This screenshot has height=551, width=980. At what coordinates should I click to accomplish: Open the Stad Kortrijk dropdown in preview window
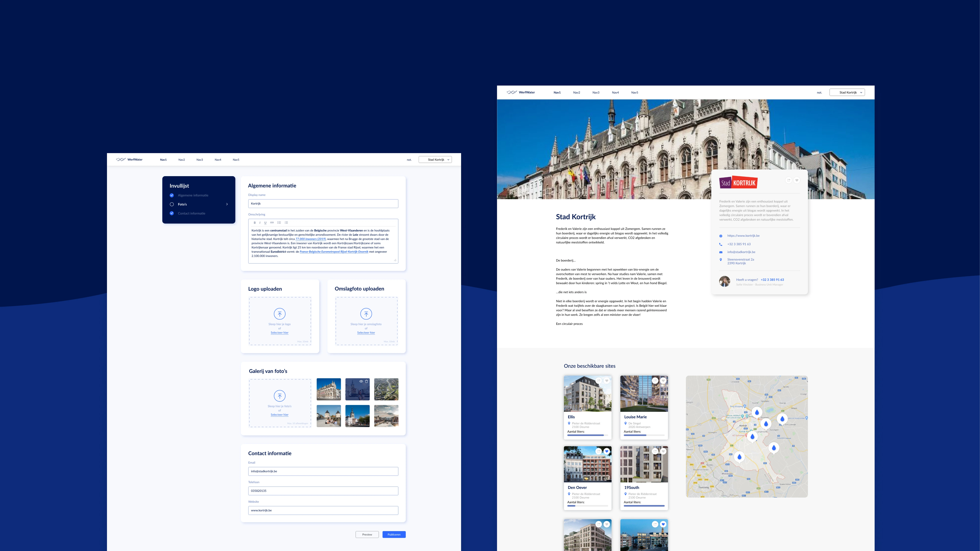click(x=847, y=92)
